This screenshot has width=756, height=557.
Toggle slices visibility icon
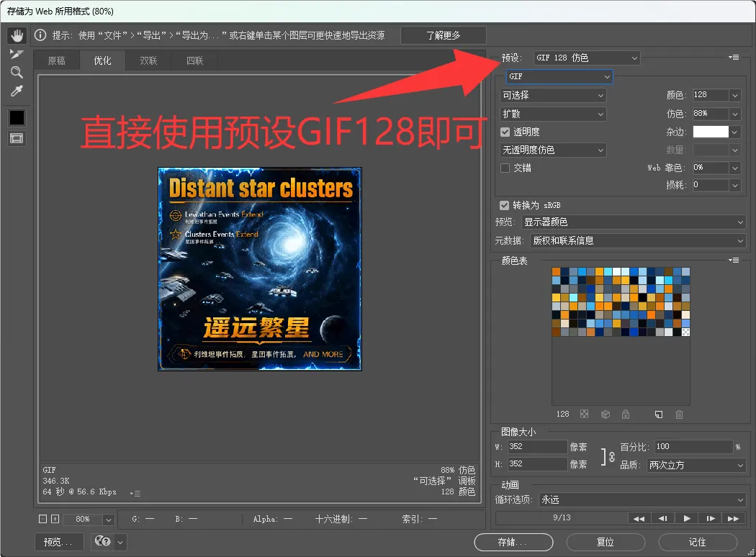tap(17, 139)
